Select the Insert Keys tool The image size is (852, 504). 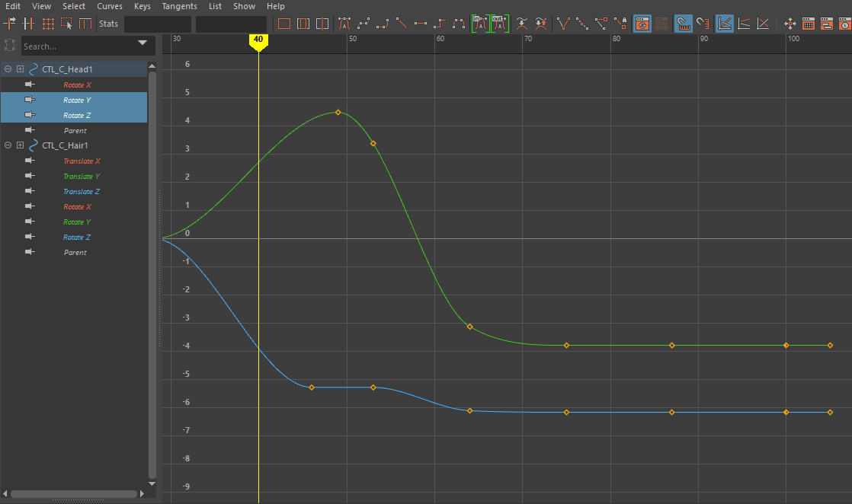(x=28, y=24)
